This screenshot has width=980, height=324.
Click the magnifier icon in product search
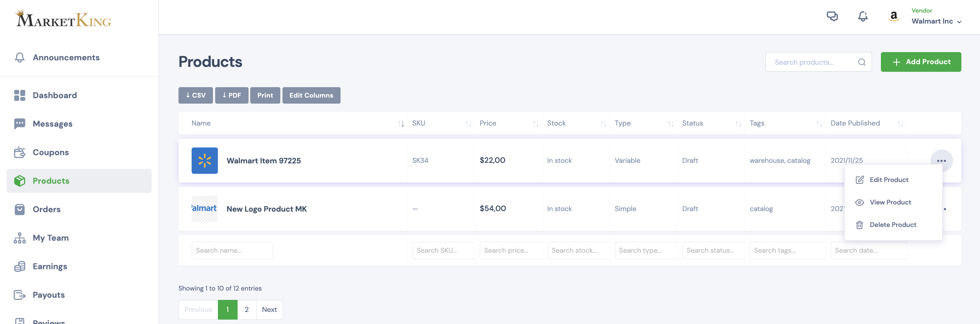point(862,62)
